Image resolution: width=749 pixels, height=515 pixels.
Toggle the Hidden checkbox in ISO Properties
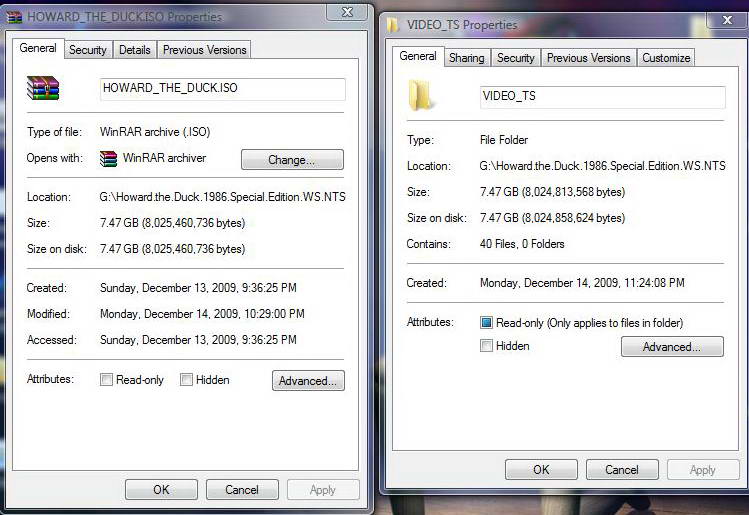[x=186, y=380]
